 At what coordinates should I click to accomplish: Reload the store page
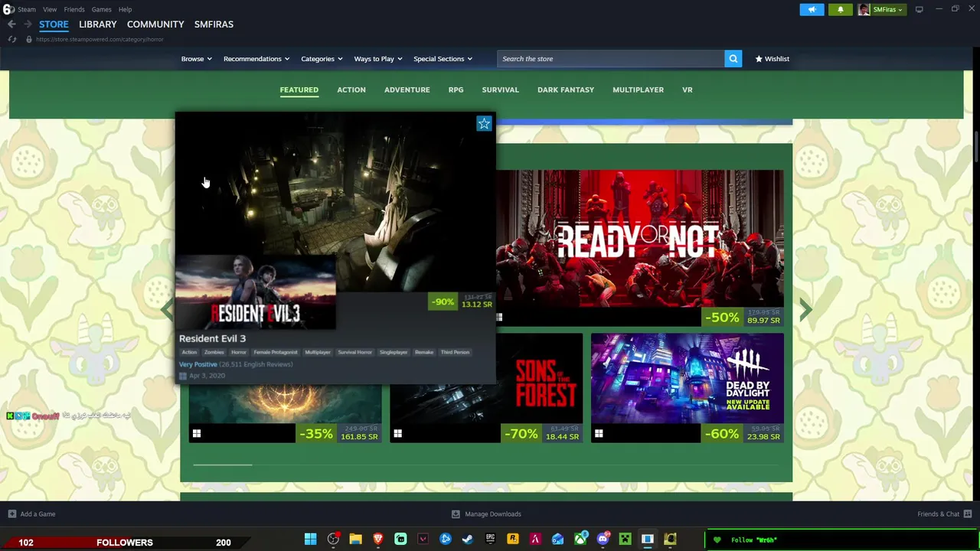(x=11, y=39)
